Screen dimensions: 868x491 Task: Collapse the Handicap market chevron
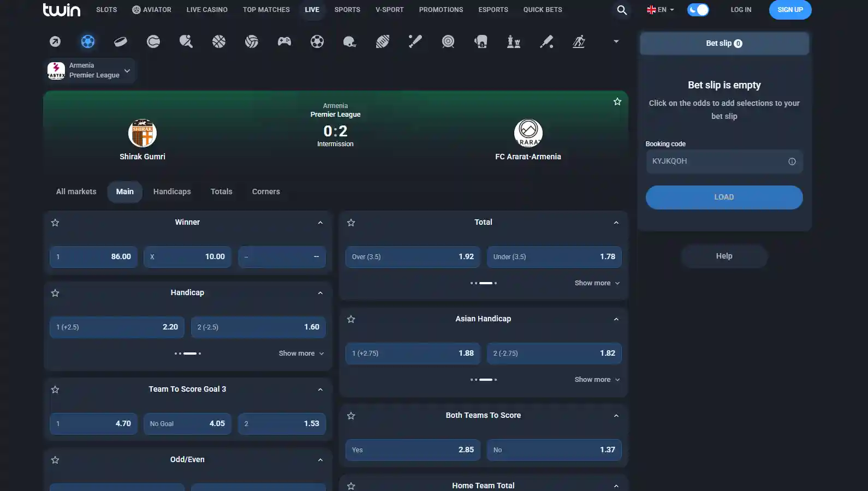point(320,293)
